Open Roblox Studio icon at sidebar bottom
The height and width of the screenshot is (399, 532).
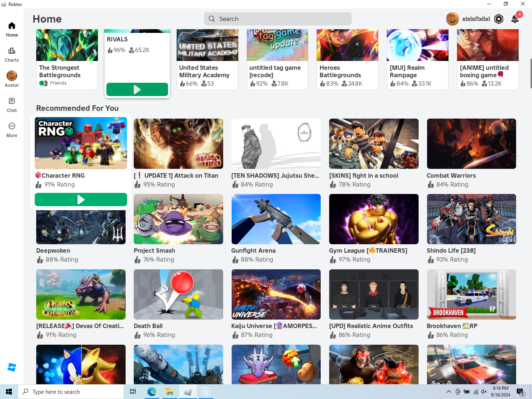pyautogui.click(x=12, y=367)
